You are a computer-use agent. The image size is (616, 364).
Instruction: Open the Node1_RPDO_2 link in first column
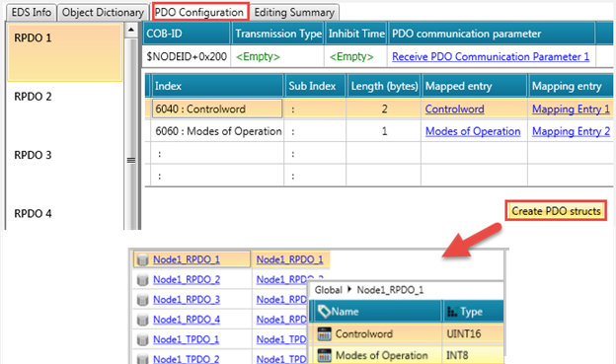point(187,279)
